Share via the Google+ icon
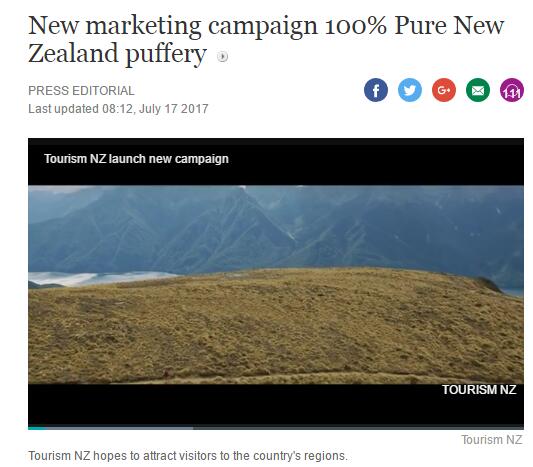Image resolution: width=533 pixels, height=467 pixels. click(x=444, y=90)
